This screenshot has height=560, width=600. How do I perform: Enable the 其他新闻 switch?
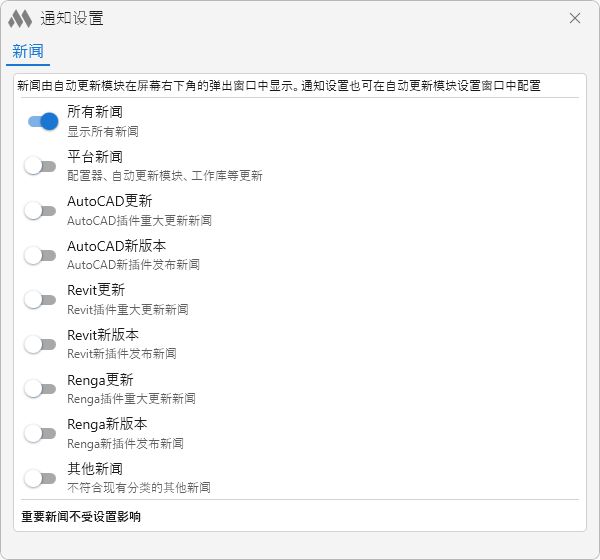[40, 478]
